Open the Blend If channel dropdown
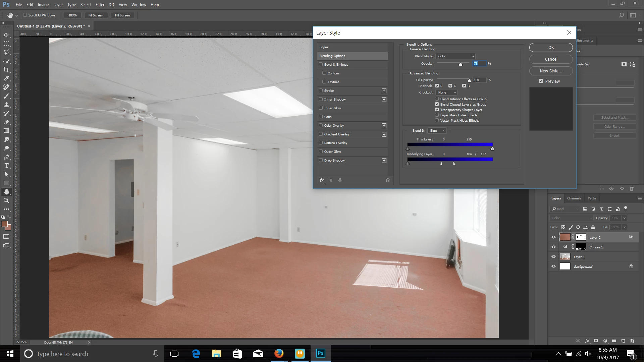This screenshot has height=362, width=644. pyautogui.click(x=437, y=131)
